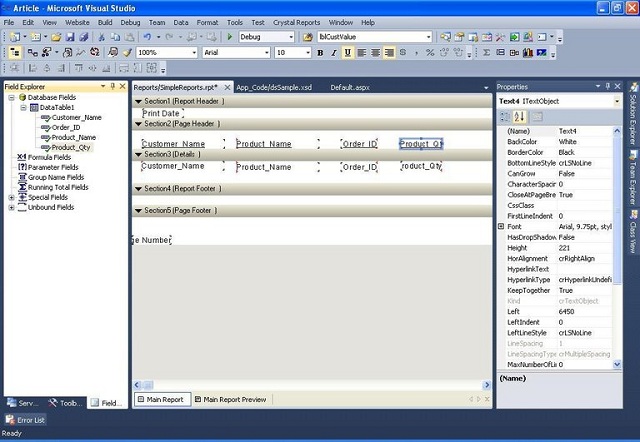Toggle Underline formatting in the toolbar
This screenshot has height=442, width=640.
point(347,52)
